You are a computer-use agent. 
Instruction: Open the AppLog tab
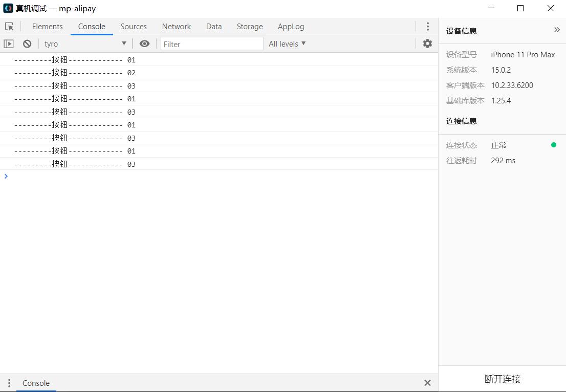tap(291, 27)
